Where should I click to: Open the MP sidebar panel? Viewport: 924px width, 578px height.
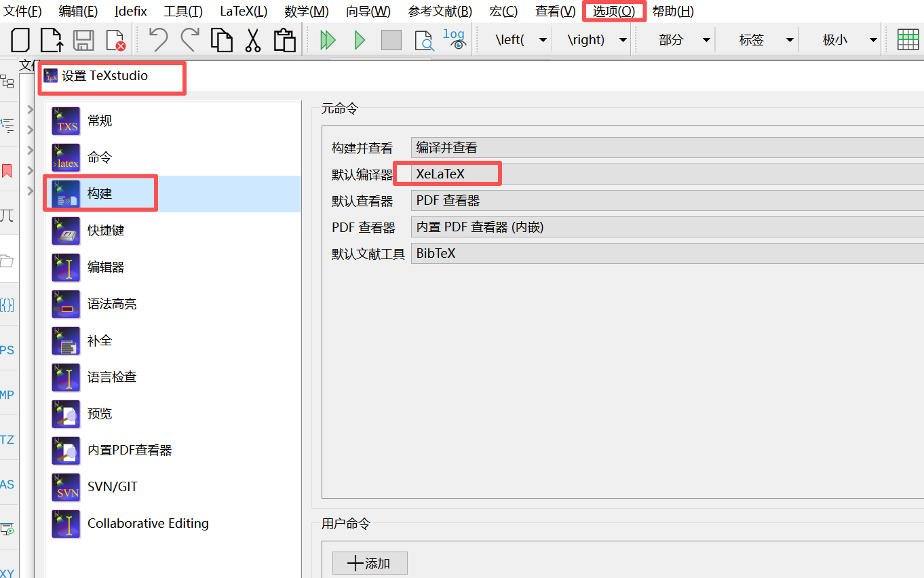(7, 395)
